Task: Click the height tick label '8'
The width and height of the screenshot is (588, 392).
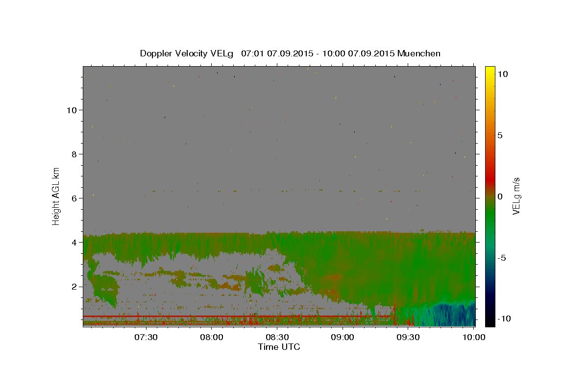Action: point(74,154)
